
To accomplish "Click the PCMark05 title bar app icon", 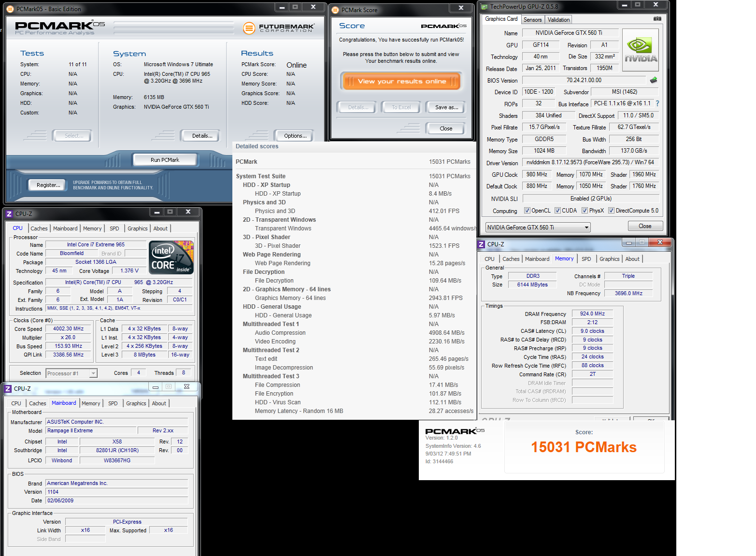I will [x=10, y=9].
